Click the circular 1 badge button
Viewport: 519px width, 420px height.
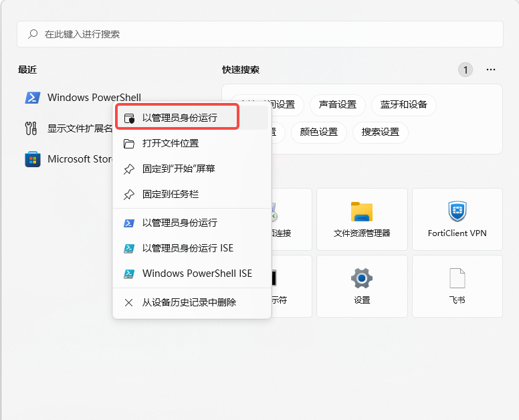pos(465,70)
